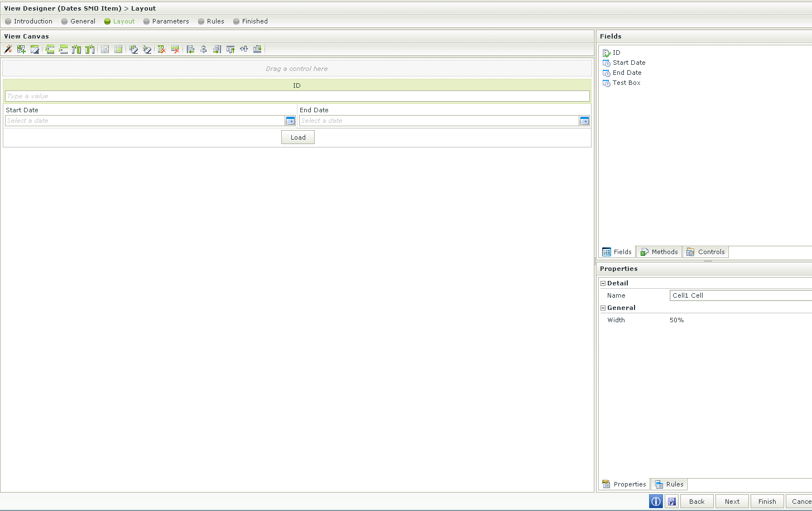The height and width of the screenshot is (511, 812).
Task: Click the Align Top toolbar icon
Action: click(230, 49)
